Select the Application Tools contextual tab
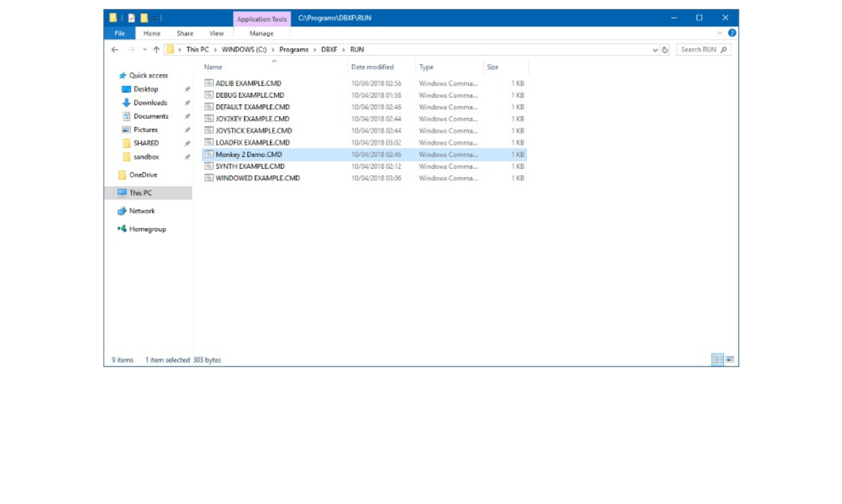The width and height of the screenshot is (842, 504). click(x=262, y=19)
